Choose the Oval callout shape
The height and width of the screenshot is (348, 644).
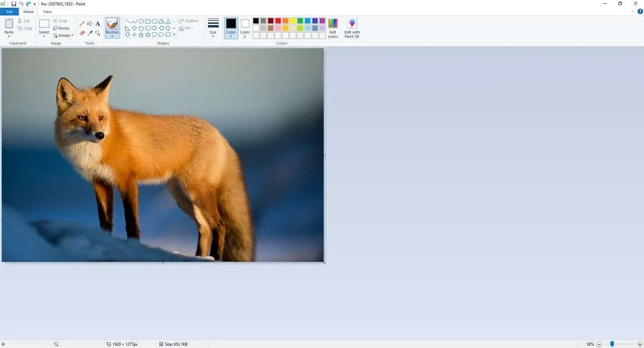click(x=162, y=35)
